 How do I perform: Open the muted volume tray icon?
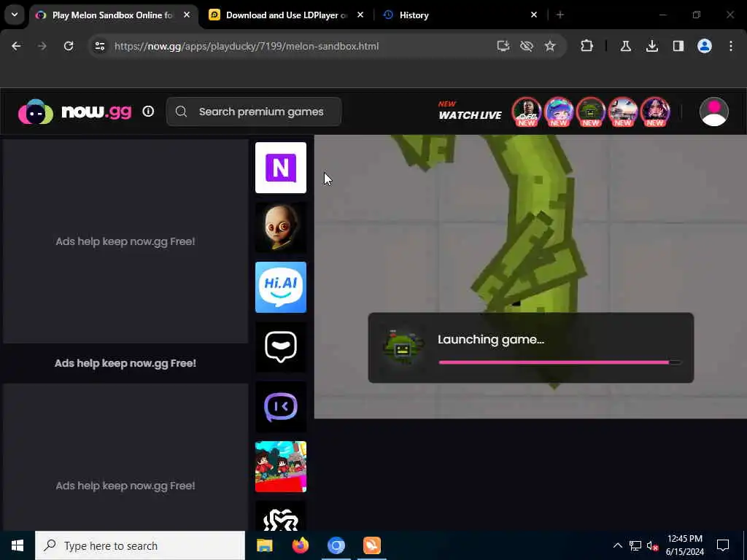tap(652, 545)
